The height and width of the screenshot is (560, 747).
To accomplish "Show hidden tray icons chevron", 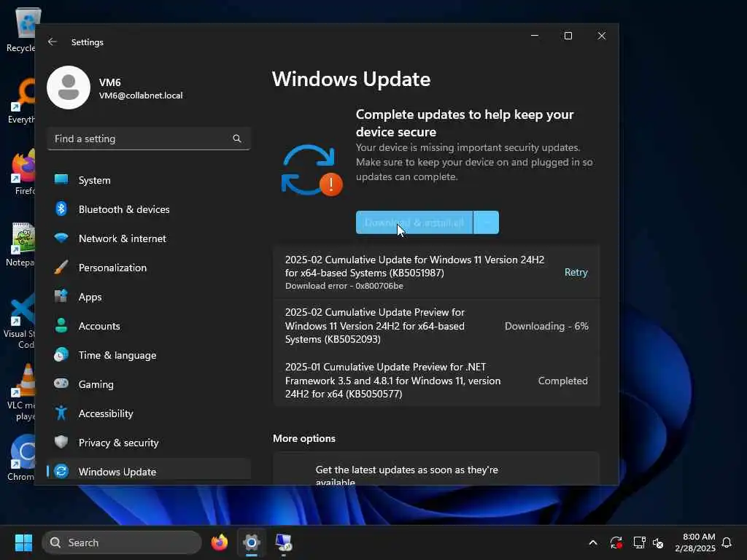I will [x=593, y=542].
